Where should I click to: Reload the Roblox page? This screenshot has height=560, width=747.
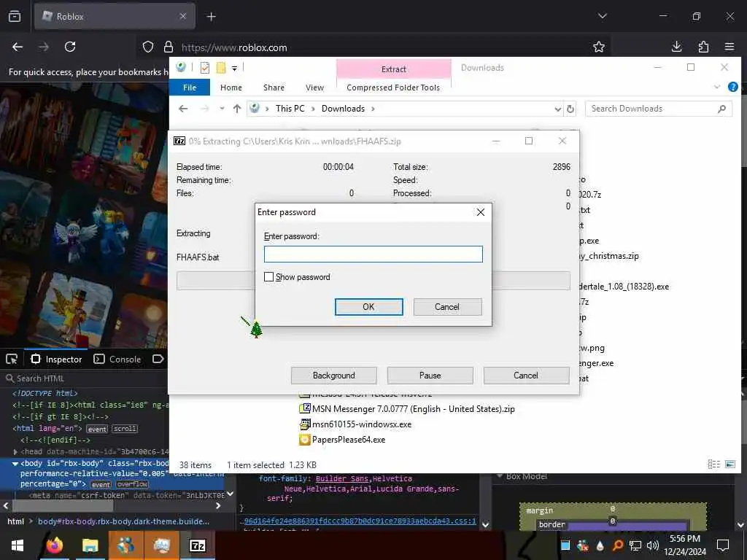coord(70,47)
